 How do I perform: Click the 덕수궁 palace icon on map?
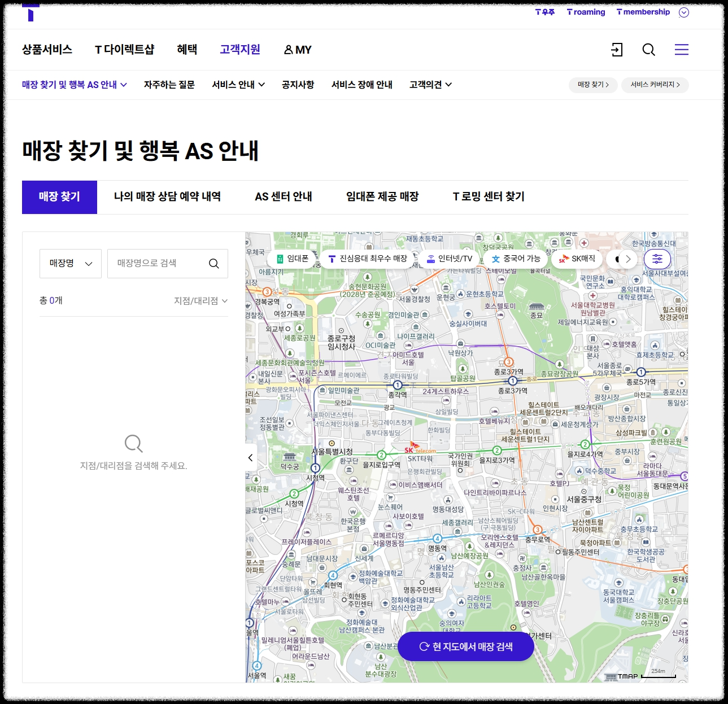290,456
